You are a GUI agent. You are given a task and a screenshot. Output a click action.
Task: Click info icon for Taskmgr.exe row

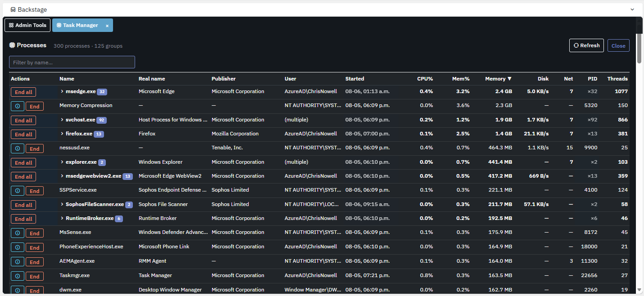click(x=17, y=276)
